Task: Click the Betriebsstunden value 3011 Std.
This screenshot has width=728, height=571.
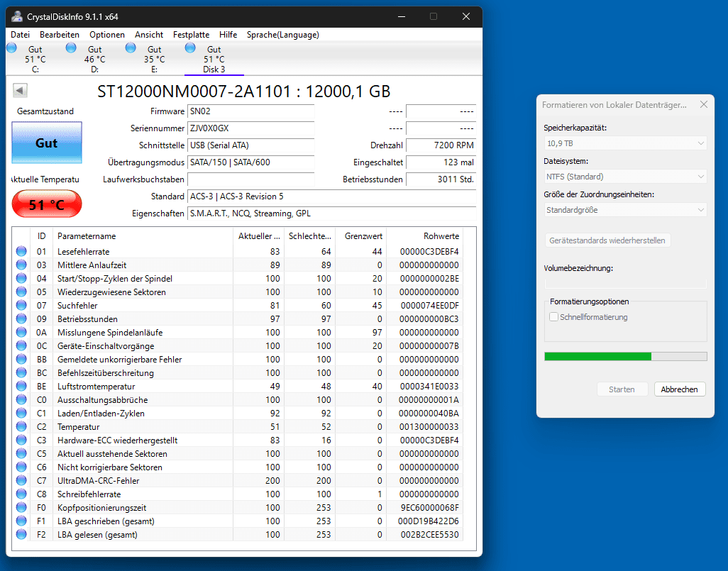Action: pos(441,179)
